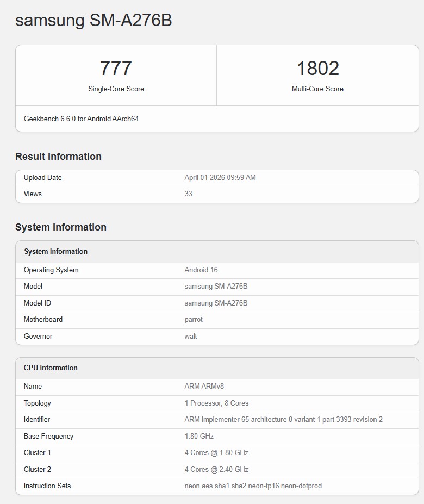Click the samsung SM-A276B page title
Screen dimensions: 424x504
click(93, 20)
